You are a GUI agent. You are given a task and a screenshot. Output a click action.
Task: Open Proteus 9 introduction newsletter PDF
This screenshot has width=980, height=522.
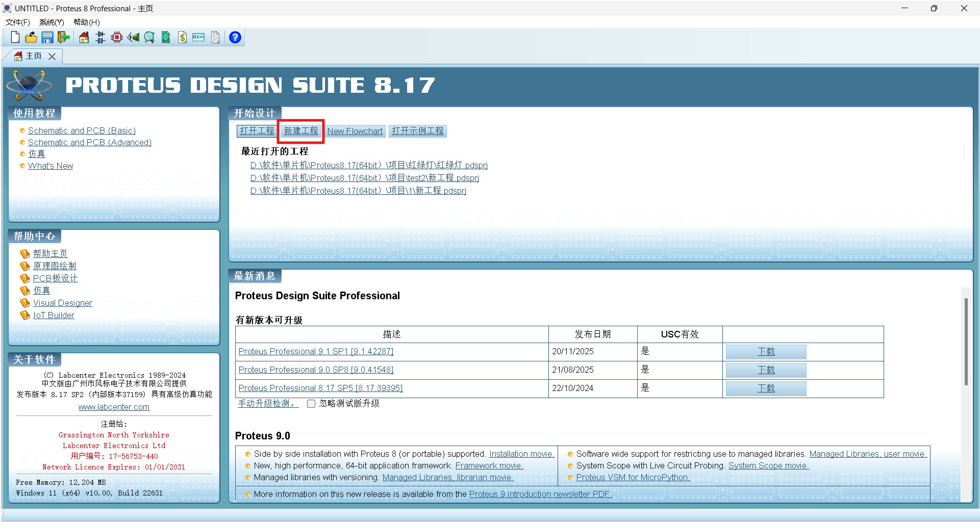pyautogui.click(x=540, y=494)
